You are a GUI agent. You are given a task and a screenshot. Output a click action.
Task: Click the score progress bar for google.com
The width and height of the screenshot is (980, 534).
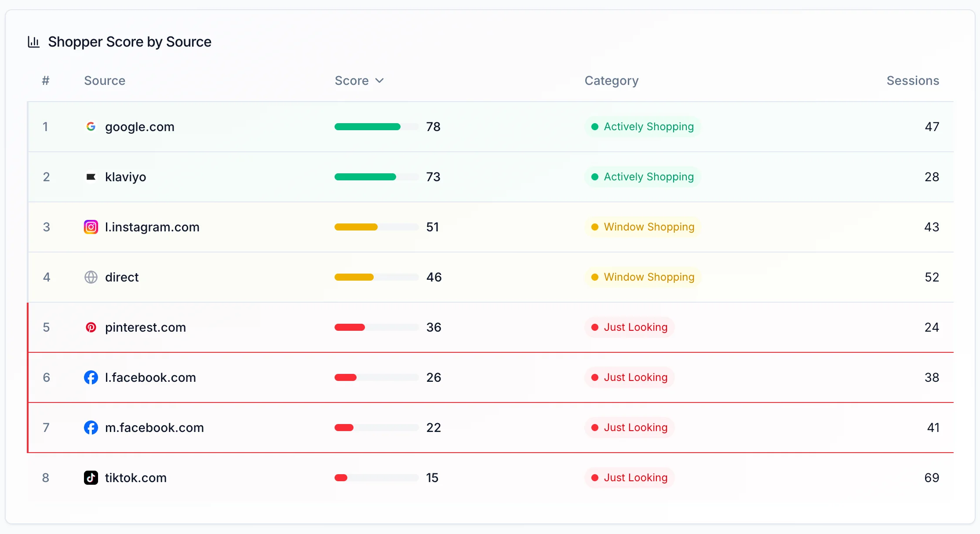coord(376,127)
